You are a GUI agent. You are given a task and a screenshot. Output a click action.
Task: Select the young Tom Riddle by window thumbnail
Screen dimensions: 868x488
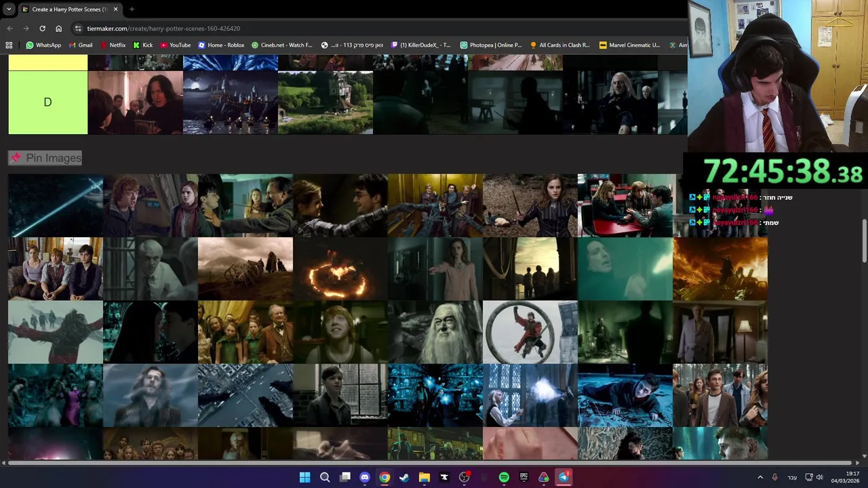point(340,395)
